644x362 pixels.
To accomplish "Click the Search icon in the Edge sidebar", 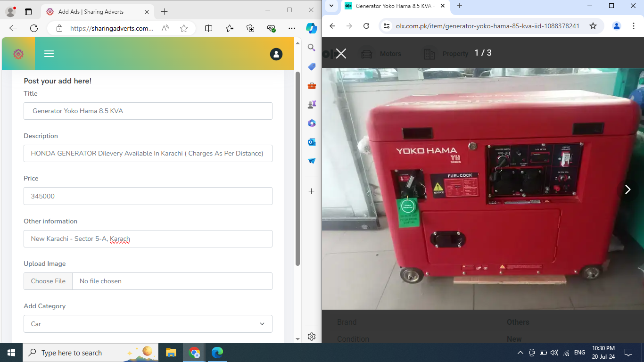I will coord(312,48).
